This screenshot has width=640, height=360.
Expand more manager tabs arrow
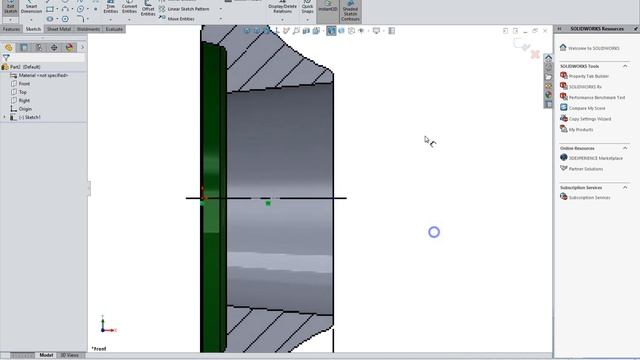pos(82,47)
